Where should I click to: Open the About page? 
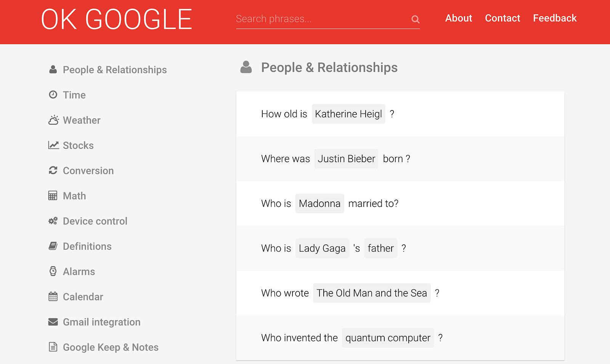[x=459, y=18]
